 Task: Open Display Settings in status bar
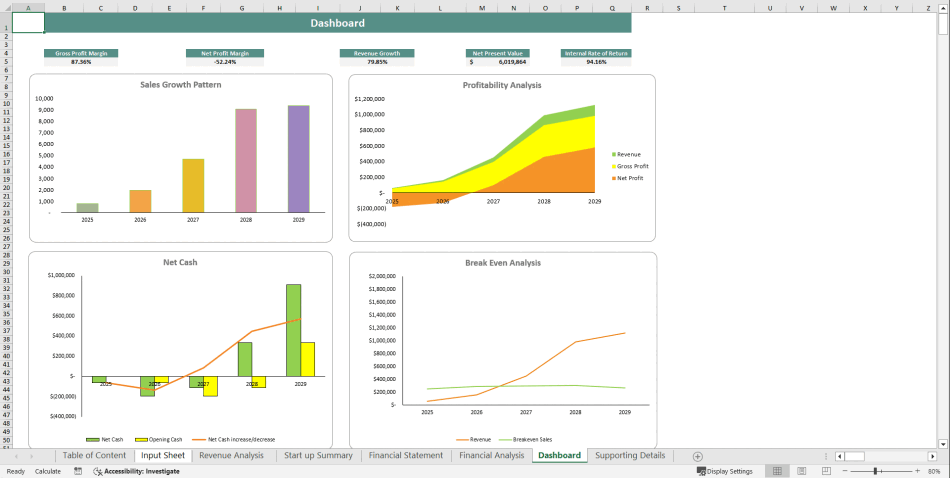coord(724,471)
